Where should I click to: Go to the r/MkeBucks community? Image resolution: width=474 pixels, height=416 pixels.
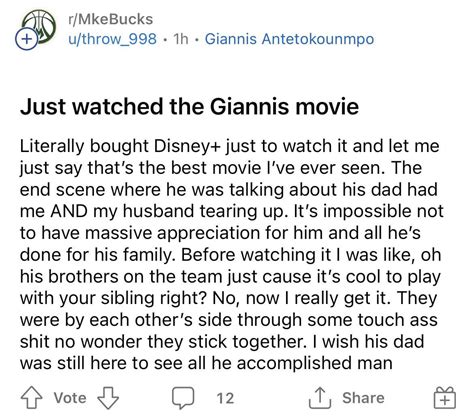(110, 19)
